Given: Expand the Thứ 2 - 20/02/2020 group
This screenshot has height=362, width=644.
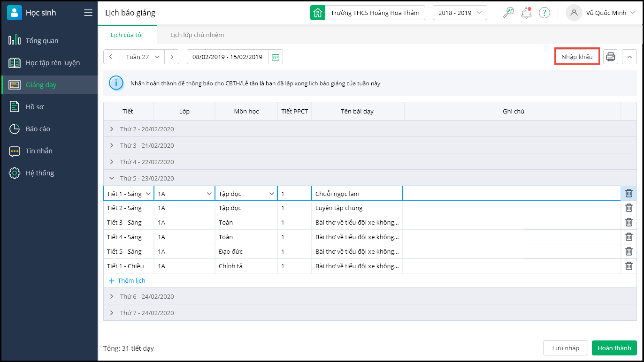Looking at the screenshot, I should [x=112, y=129].
